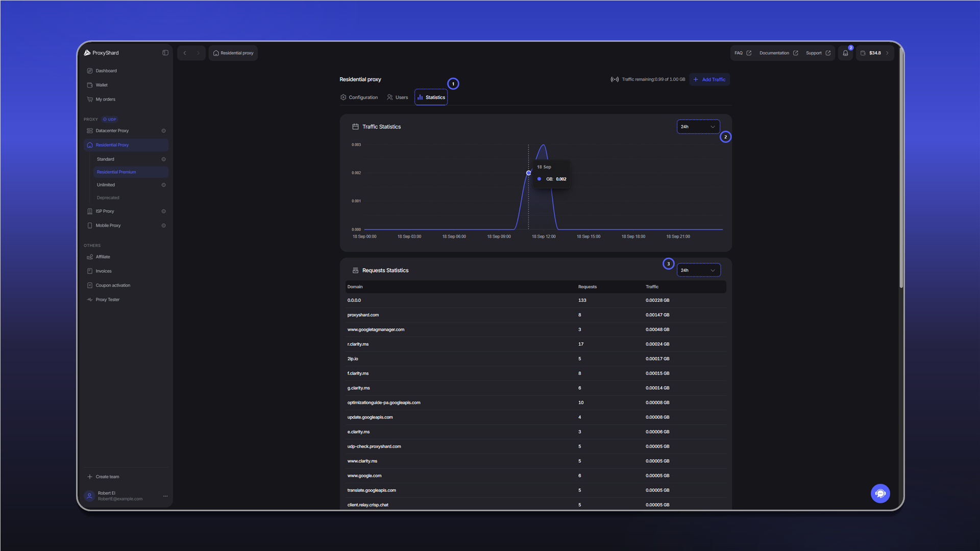Expand the Datacenter Proxy submenu

(163, 131)
